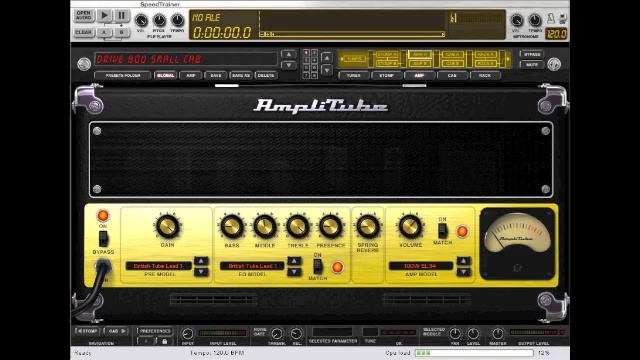This screenshot has height=360, width=640.
Task: Select the Amp A block in signal chain
Action: point(419,54)
